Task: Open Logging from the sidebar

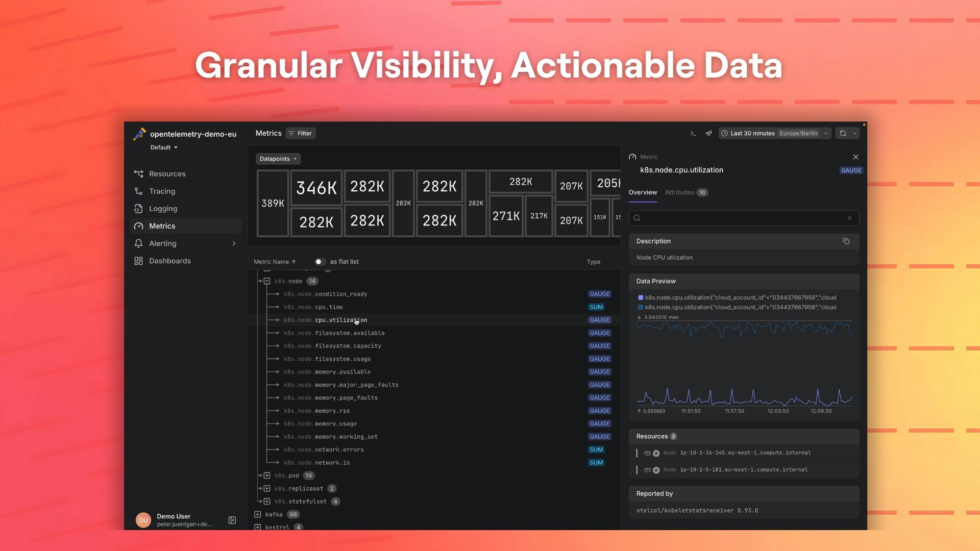Action: pos(163,209)
